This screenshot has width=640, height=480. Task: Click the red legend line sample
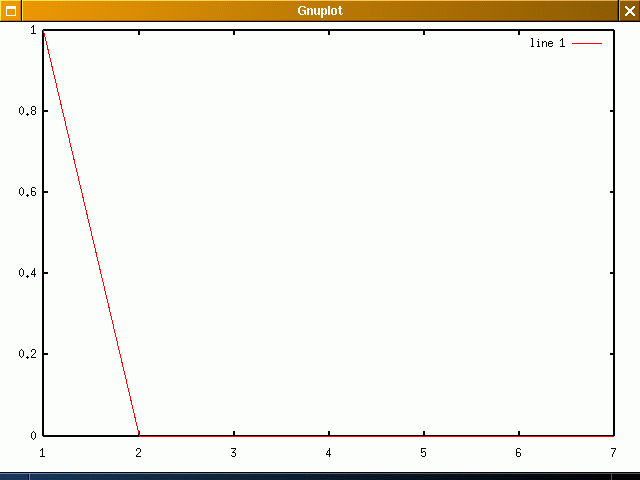[x=587, y=44]
